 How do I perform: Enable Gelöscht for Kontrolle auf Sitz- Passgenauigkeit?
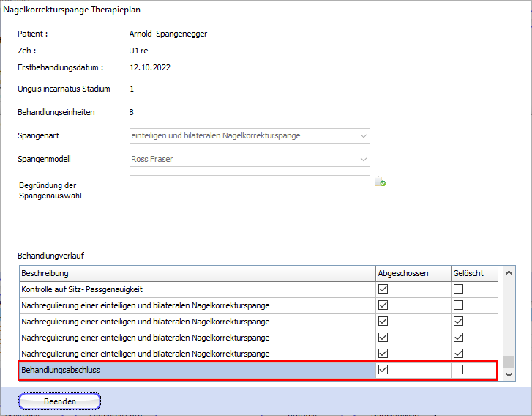pyautogui.click(x=459, y=289)
